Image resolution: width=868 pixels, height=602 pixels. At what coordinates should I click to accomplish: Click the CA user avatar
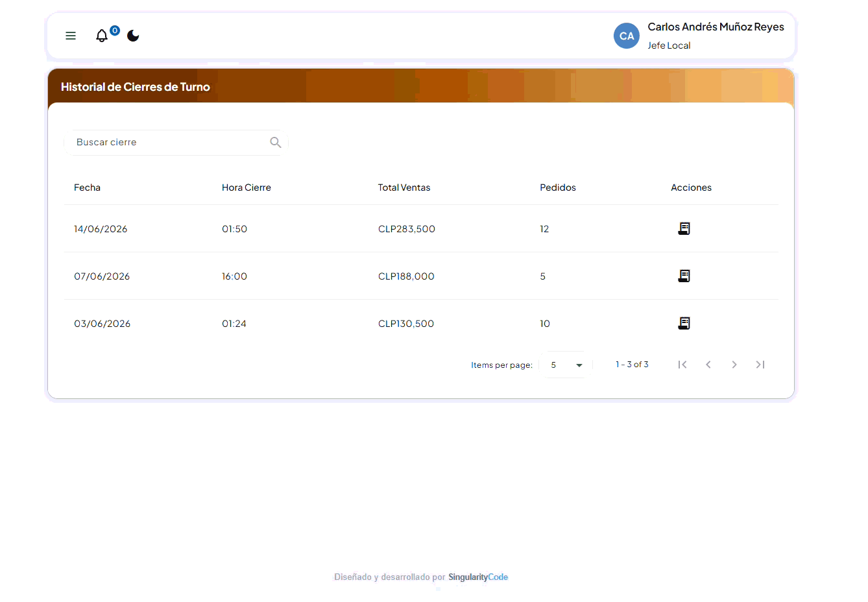tap(627, 36)
